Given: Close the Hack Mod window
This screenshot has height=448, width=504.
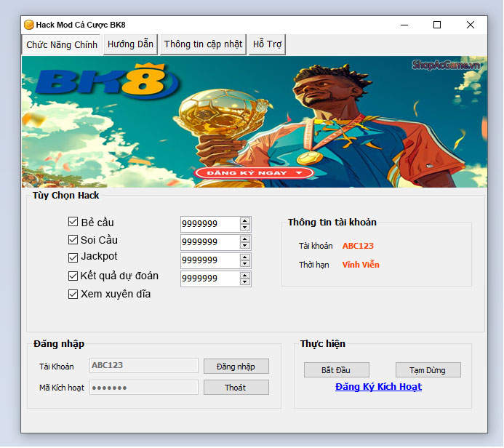Looking at the screenshot, I should (471, 25).
